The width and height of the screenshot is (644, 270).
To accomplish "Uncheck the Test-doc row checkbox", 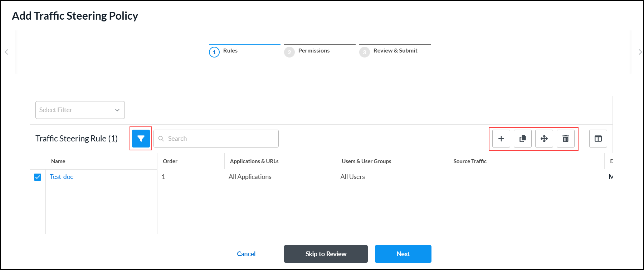I will point(38,177).
